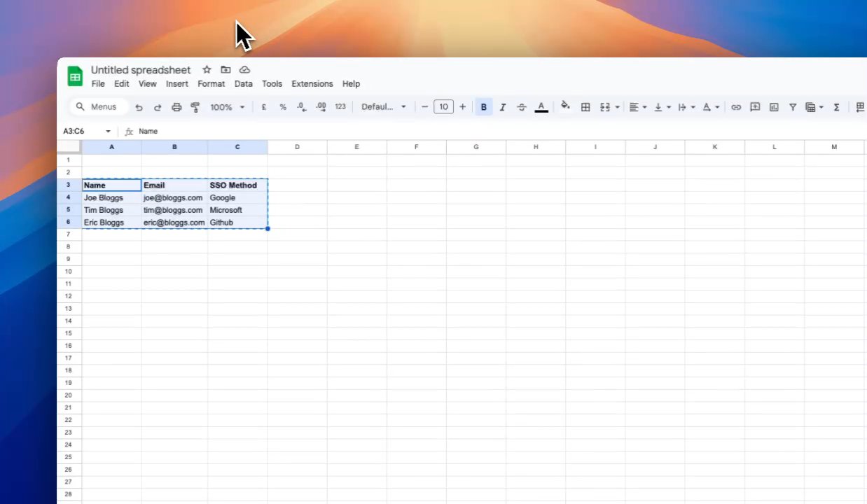Expand the merge cells options arrow
The width and height of the screenshot is (867, 504).
click(617, 107)
